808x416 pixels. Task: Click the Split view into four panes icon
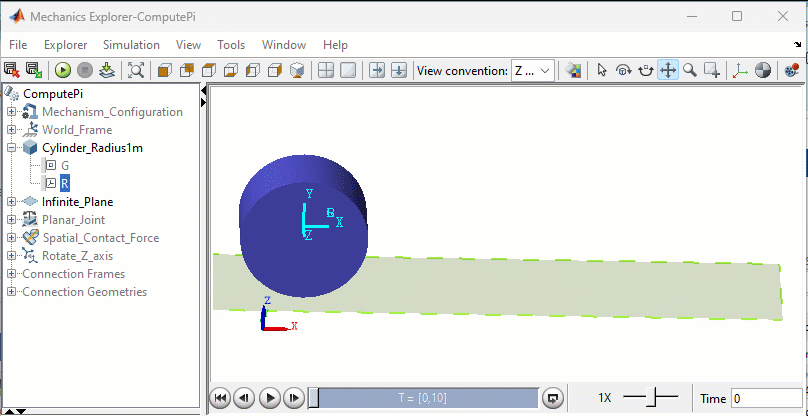click(x=325, y=70)
